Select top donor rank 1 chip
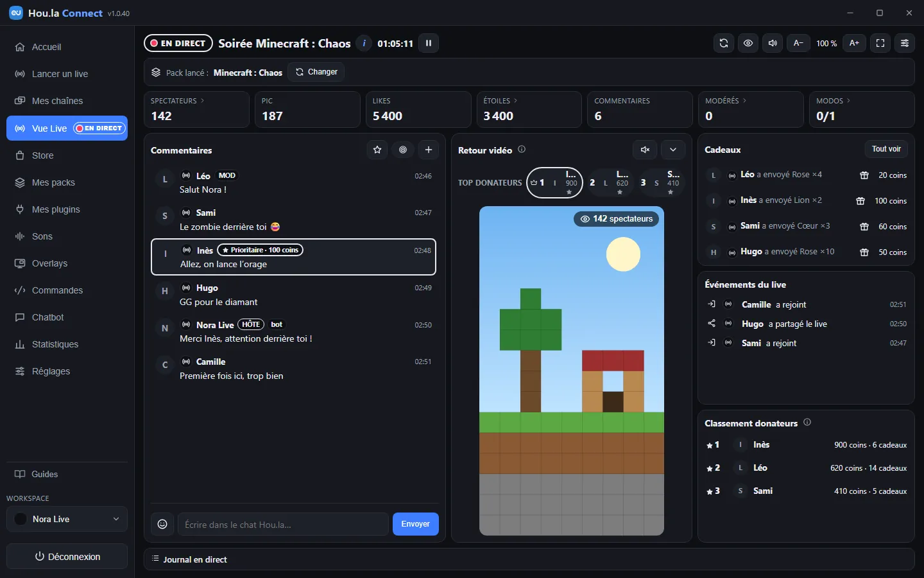Viewport: 924px width, 578px height. 554,182
